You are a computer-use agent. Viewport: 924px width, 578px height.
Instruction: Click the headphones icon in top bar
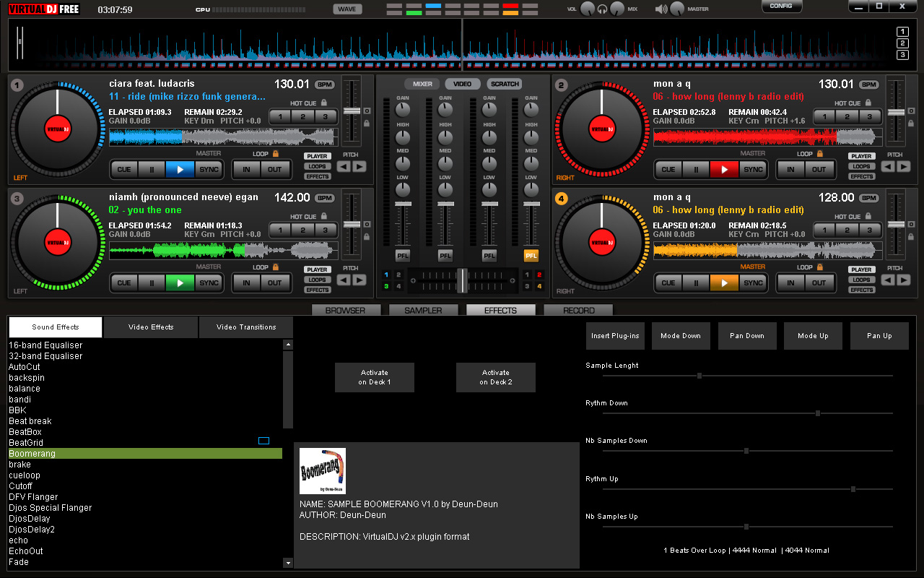point(602,9)
